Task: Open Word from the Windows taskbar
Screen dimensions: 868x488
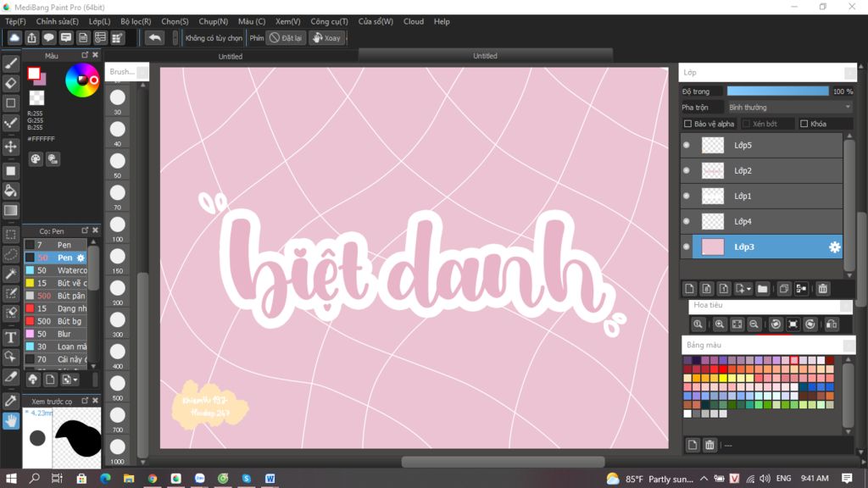Action: click(x=270, y=479)
